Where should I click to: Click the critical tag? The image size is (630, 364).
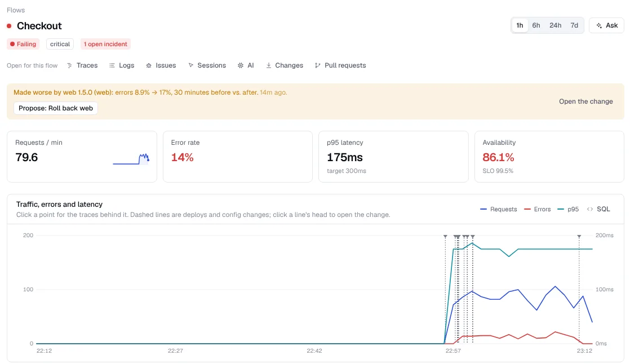pyautogui.click(x=60, y=44)
